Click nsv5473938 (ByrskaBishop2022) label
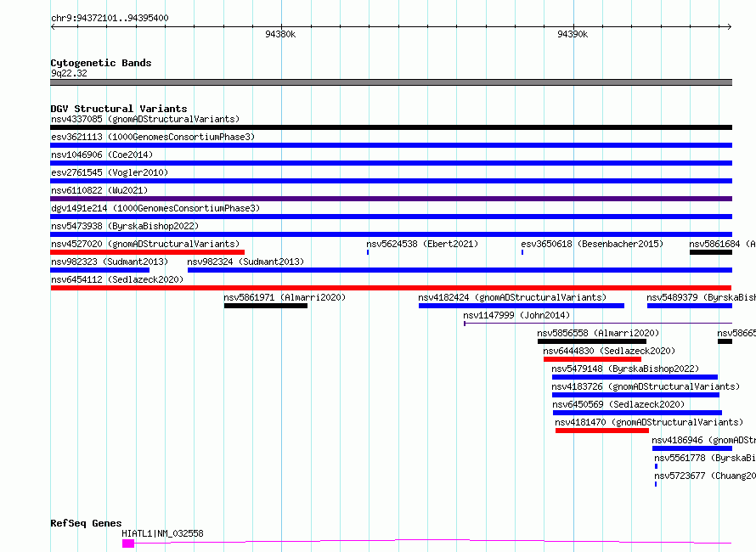The height and width of the screenshot is (552, 756). (125, 226)
